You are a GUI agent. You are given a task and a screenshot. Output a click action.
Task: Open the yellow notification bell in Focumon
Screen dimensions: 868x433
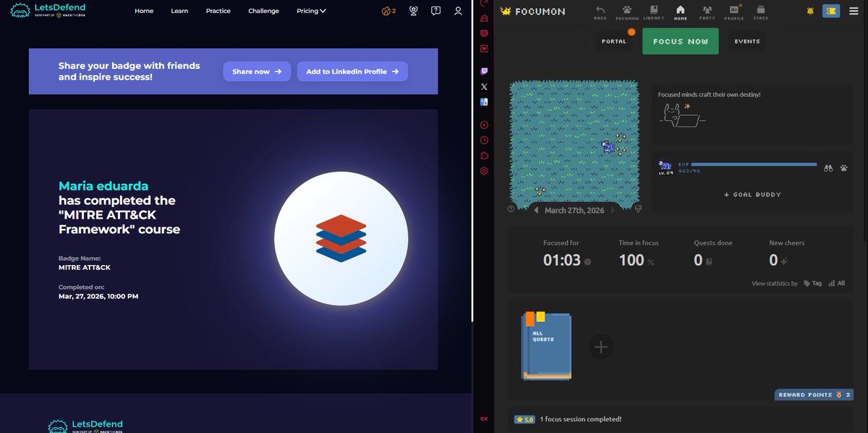pos(810,11)
